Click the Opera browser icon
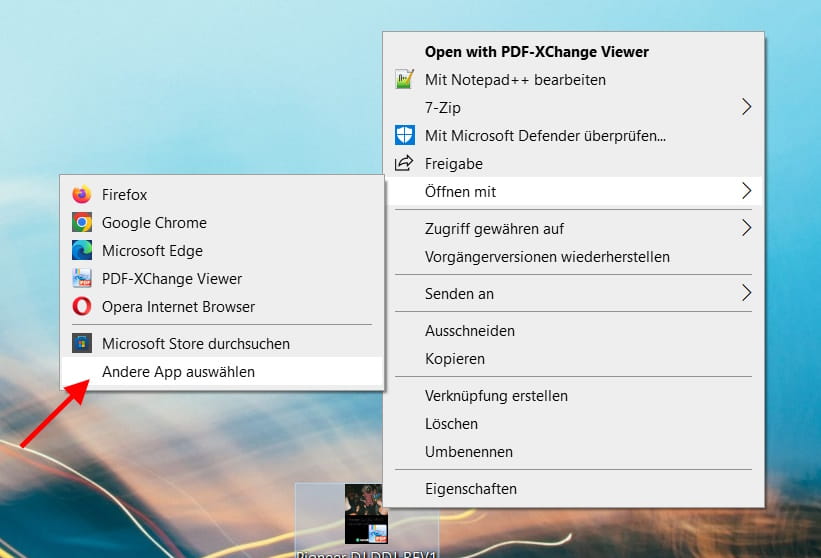Screen dimensions: 821x558 [x=82, y=306]
